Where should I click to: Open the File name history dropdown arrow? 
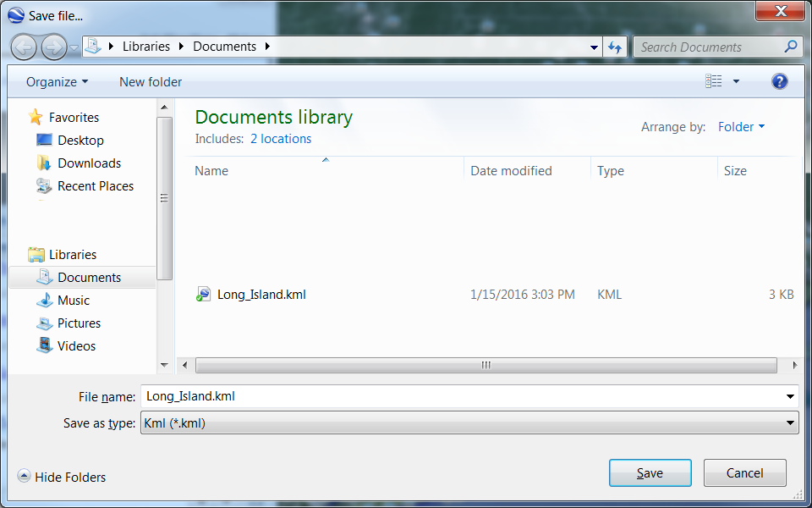click(790, 396)
